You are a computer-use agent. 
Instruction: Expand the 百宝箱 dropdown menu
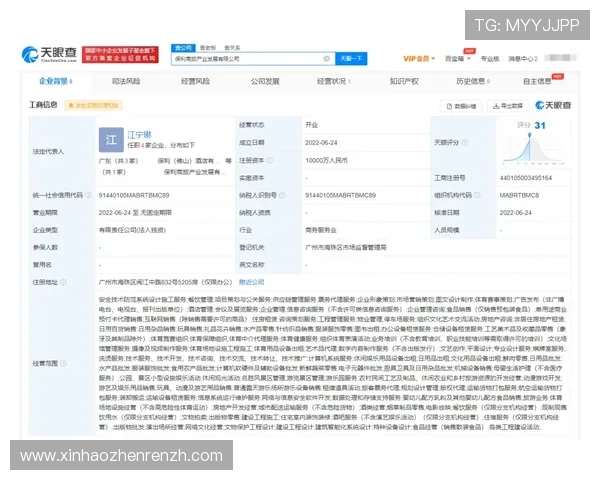457,59
